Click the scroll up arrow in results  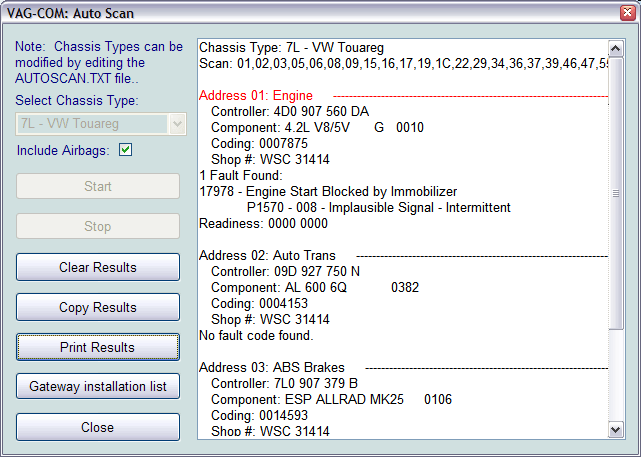(x=616, y=48)
